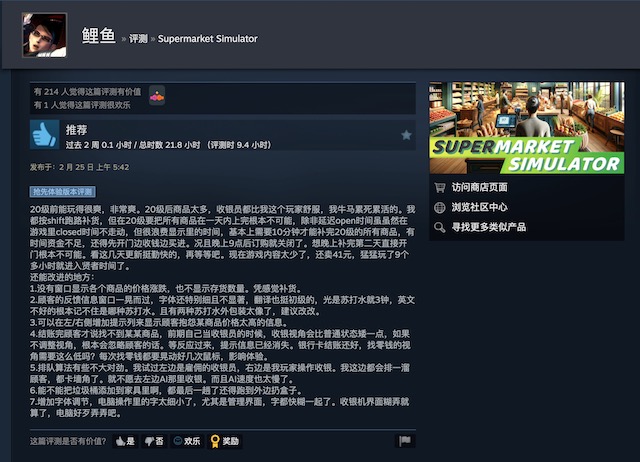The height and width of the screenshot is (462, 640).
Task: Find similar products via 寻找更多类似产品
Action: tap(489, 227)
